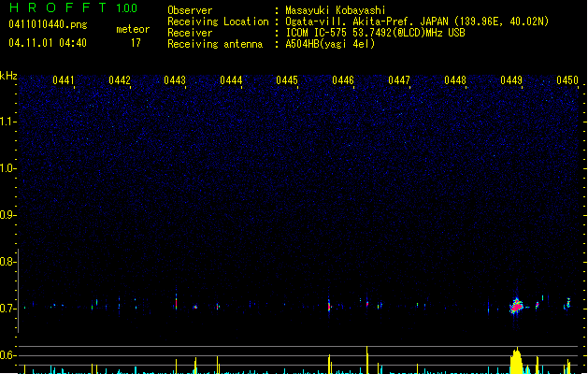Click the 0.9 kHz axis label

[x=8, y=215]
